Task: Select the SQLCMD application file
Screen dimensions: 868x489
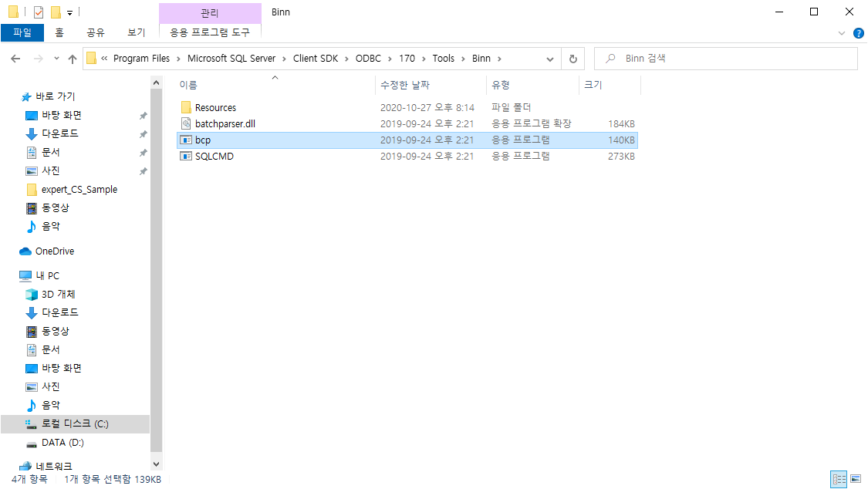Action: pyautogui.click(x=214, y=157)
